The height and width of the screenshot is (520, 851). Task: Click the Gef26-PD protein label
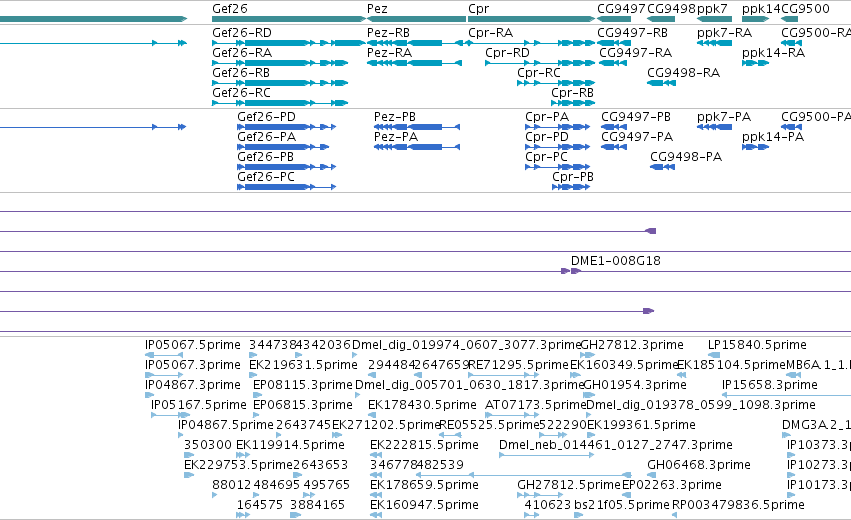[266, 117]
